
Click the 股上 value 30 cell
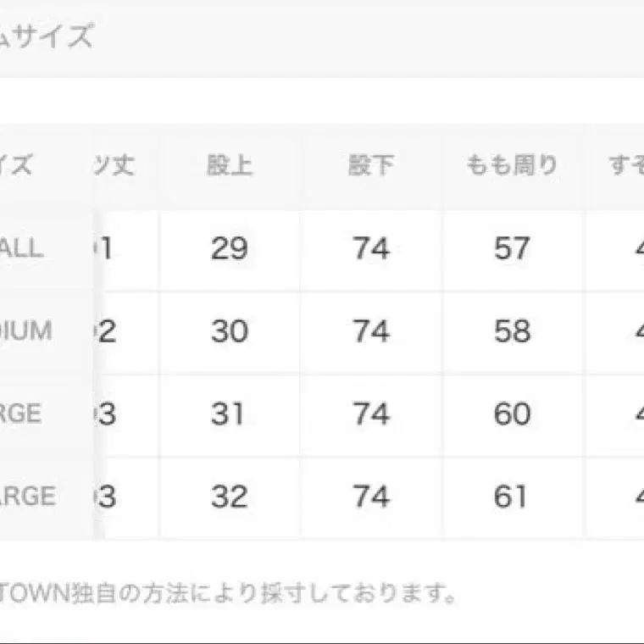pos(229,331)
